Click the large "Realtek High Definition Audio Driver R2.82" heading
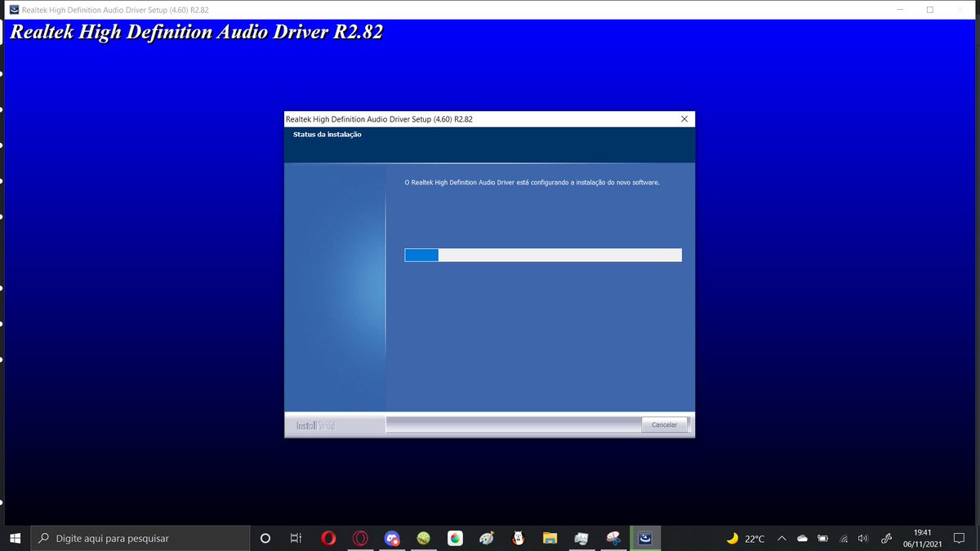 click(x=196, y=33)
